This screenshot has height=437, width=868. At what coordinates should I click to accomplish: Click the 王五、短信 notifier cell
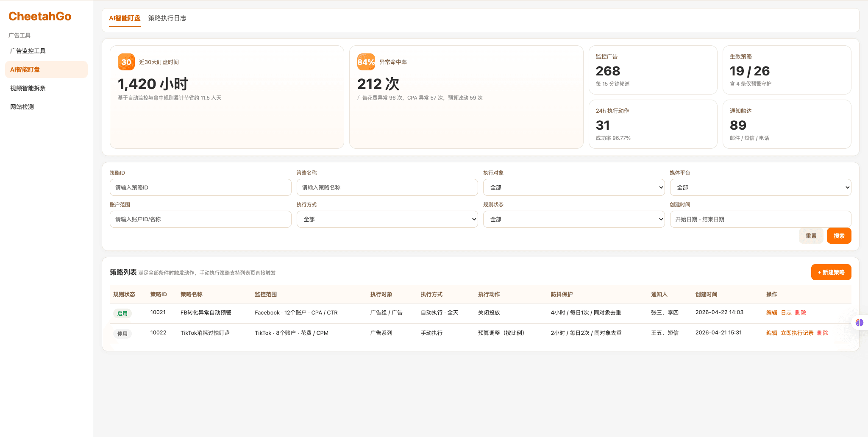click(665, 333)
